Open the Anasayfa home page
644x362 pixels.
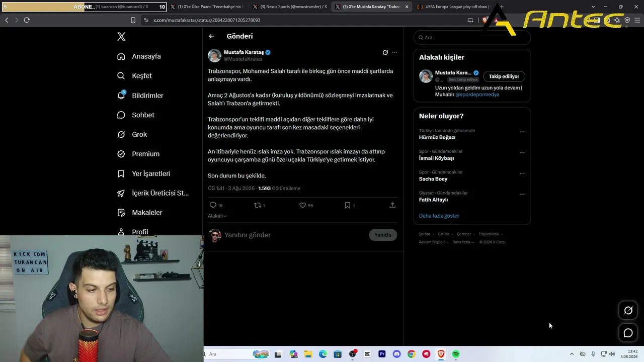pos(139,56)
